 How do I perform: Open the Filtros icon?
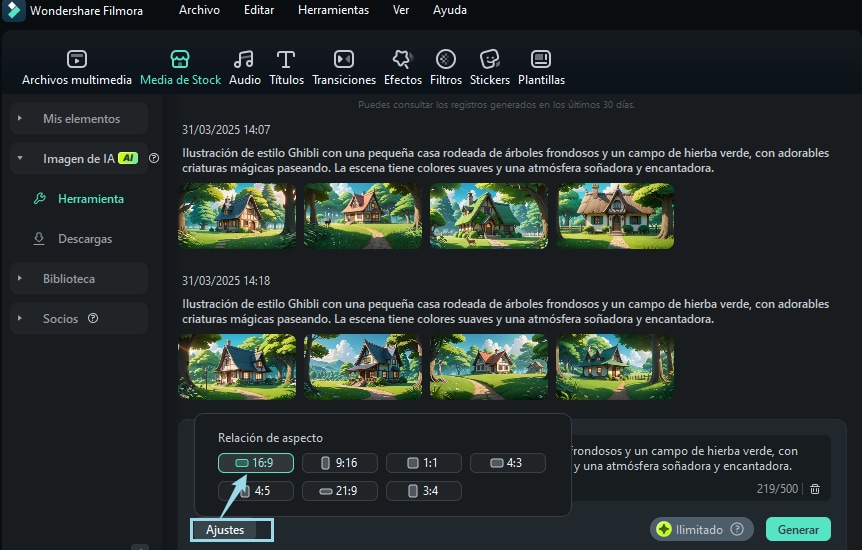click(x=446, y=60)
